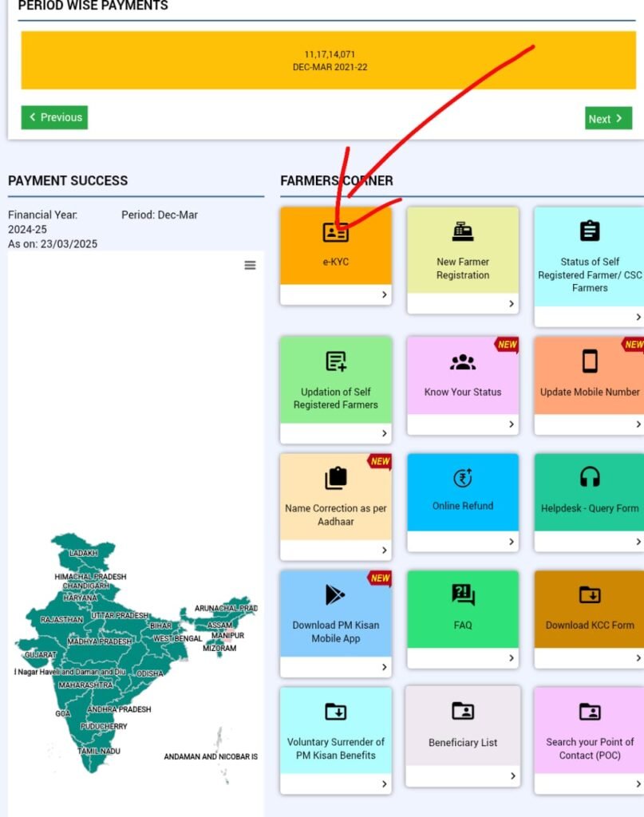Click the PAYMENT SUCCESS heading

68,180
